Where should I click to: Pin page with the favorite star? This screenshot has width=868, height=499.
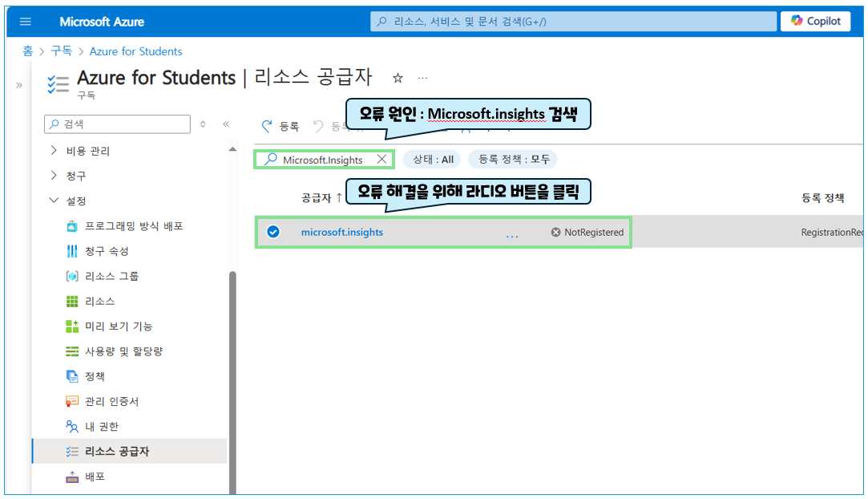coord(398,78)
